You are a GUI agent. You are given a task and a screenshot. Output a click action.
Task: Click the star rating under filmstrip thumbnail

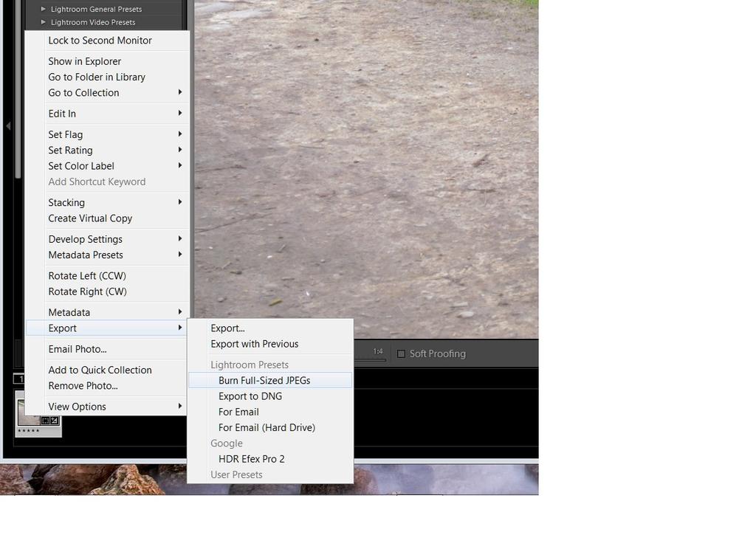click(x=30, y=430)
